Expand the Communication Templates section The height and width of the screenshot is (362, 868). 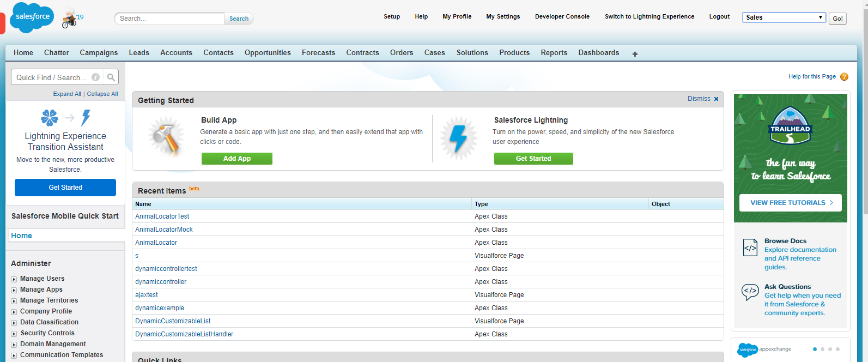click(x=14, y=355)
